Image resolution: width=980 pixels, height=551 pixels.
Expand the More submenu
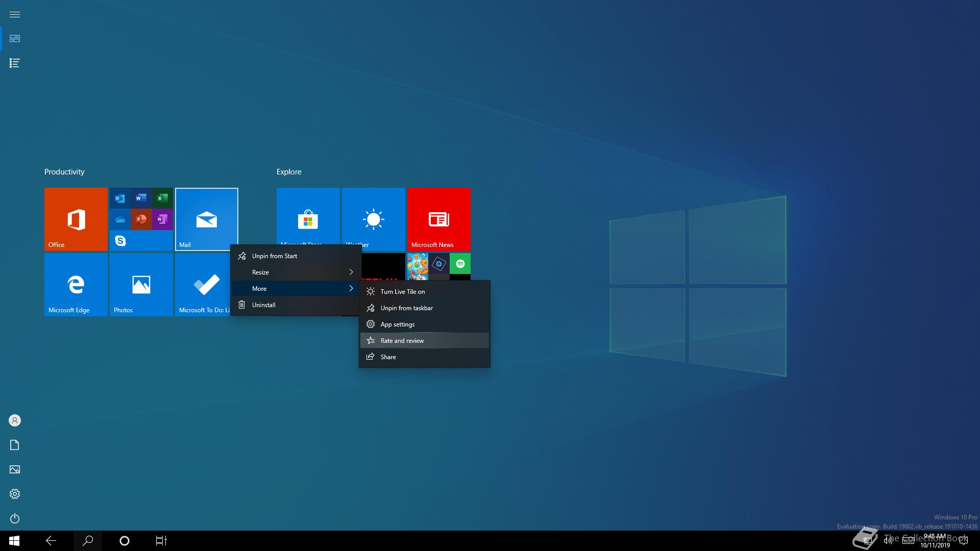(x=296, y=289)
